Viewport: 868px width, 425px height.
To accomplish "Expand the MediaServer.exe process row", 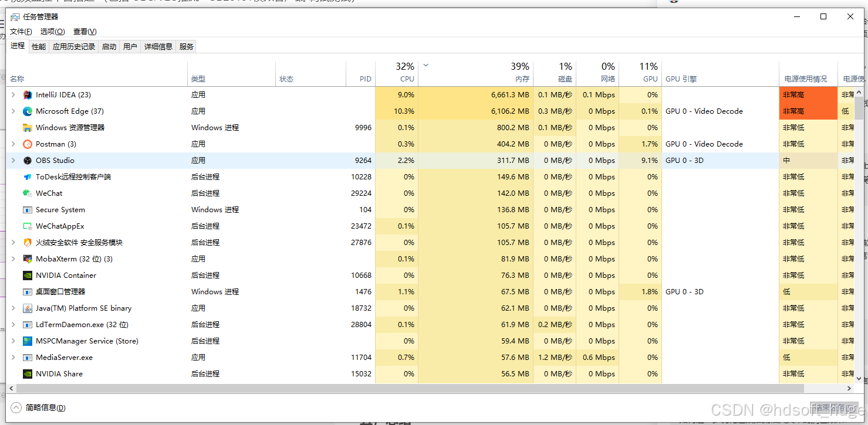I will coord(13,357).
